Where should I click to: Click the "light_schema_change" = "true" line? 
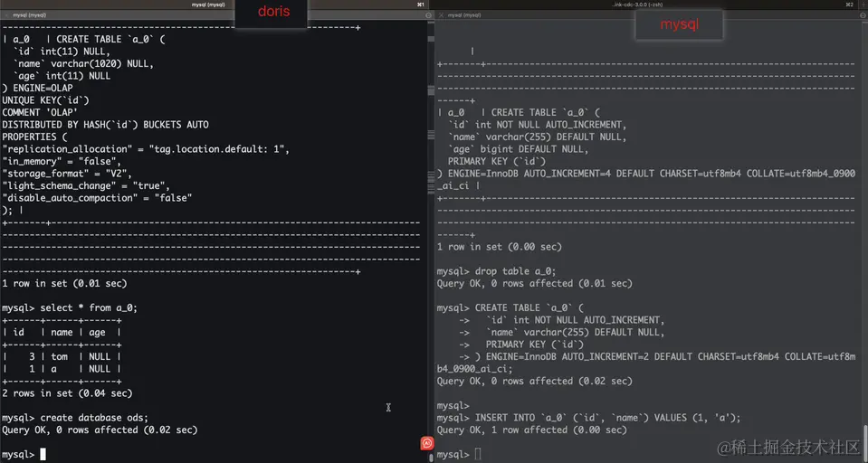(86, 186)
